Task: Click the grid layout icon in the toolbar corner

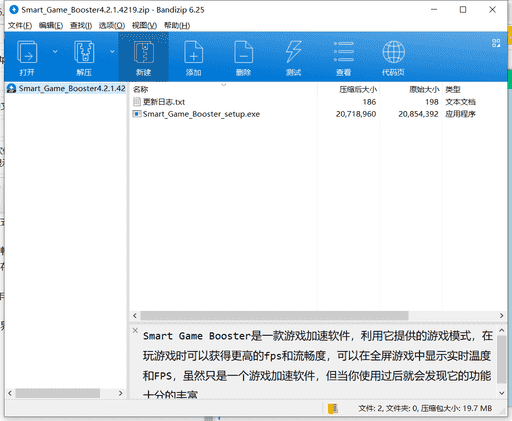Action: pos(496,43)
